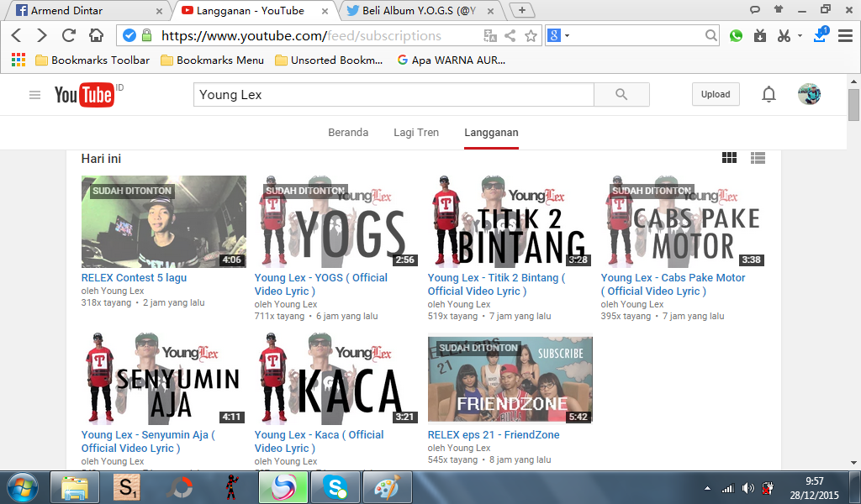Viewport: 861px width, 504px height.
Task: Click the page vertical scrollbar thumb
Action: pos(854,104)
